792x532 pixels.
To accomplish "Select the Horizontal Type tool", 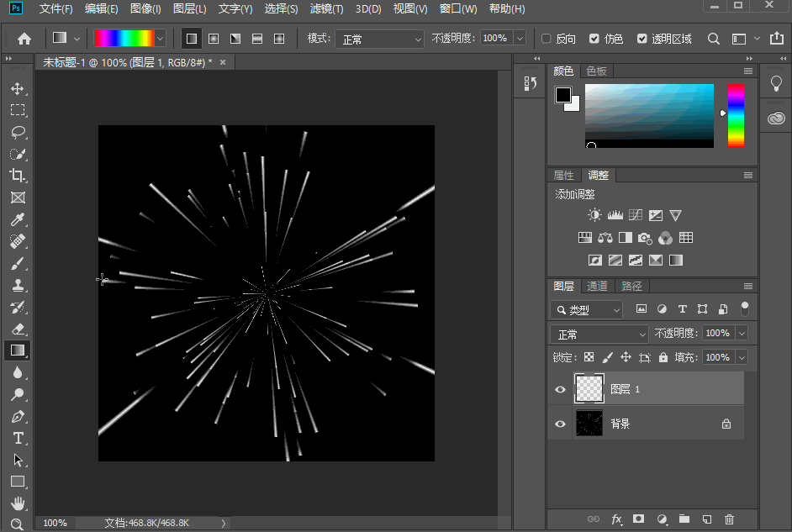I will click(18, 438).
